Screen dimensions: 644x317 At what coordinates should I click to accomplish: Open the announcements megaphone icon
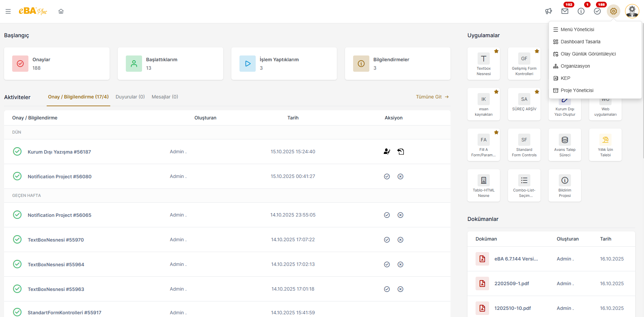tap(549, 12)
